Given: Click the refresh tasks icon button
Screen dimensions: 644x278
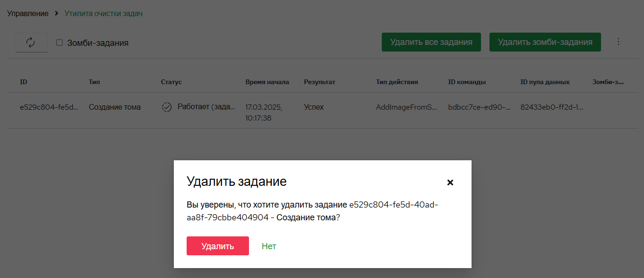Looking at the screenshot, I should point(31,43).
